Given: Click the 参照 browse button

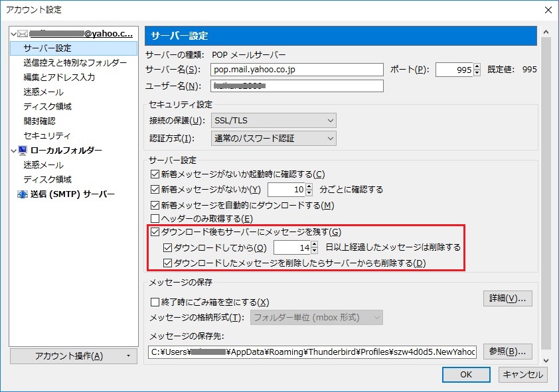Looking at the screenshot, I should click(507, 352).
